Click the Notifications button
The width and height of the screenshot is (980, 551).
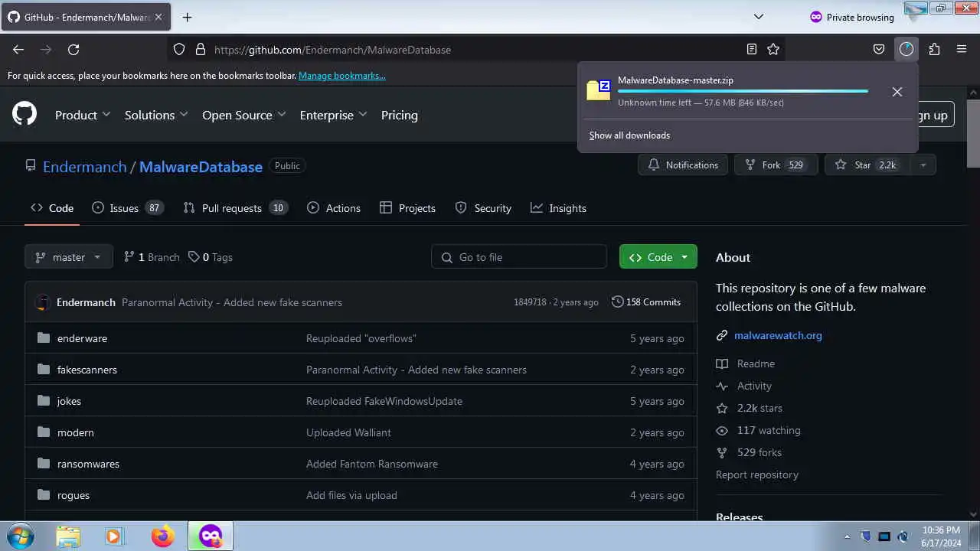pyautogui.click(x=683, y=165)
